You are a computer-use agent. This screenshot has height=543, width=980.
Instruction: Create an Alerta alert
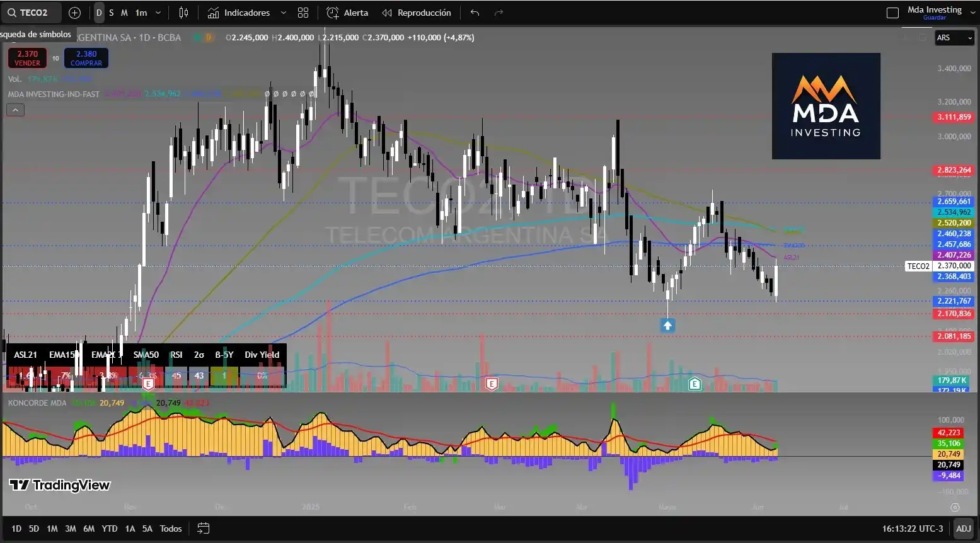tap(348, 13)
